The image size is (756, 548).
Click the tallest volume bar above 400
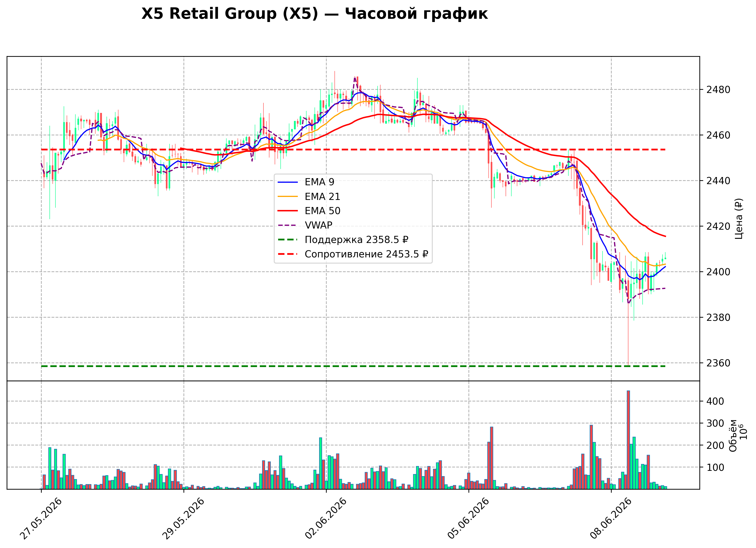coord(628,440)
